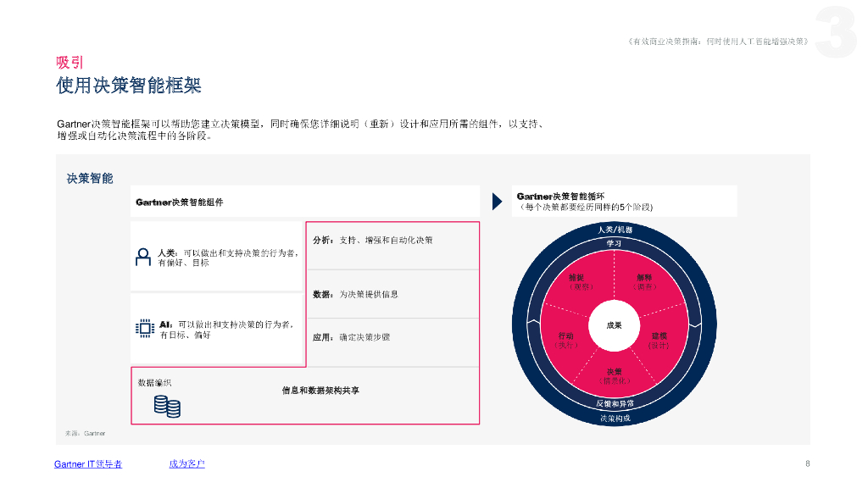
Task: Select the 捕捉（观察）segment of the cycle
Action: point(581,282)
